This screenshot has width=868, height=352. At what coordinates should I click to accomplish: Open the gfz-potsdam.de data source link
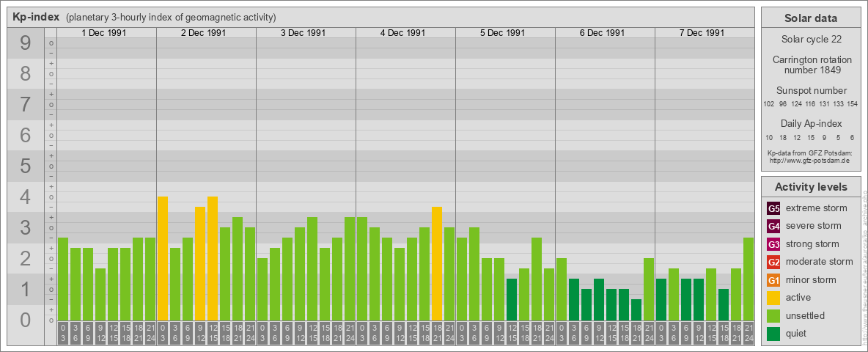809,160
